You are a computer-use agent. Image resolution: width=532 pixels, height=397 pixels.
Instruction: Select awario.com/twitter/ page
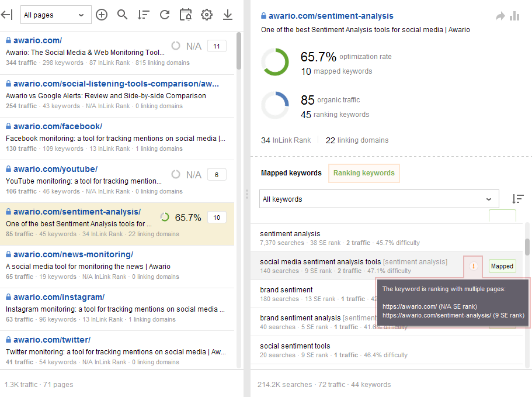tap(52, 340)
